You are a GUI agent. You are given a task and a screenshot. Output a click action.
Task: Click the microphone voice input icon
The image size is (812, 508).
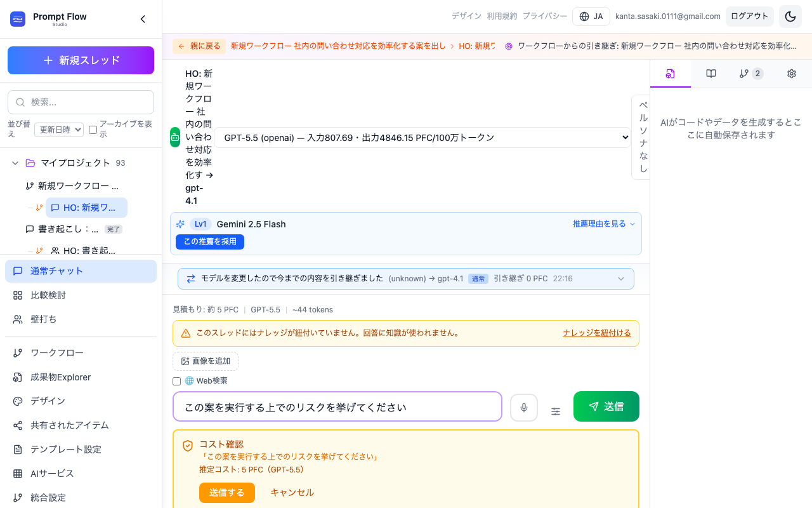coord(524,408)
